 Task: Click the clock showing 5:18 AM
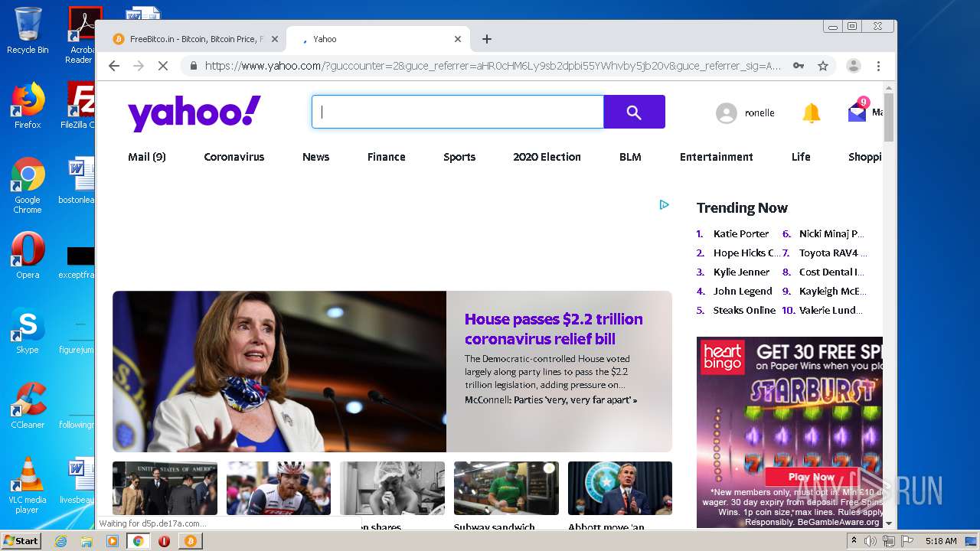[940, 541]
